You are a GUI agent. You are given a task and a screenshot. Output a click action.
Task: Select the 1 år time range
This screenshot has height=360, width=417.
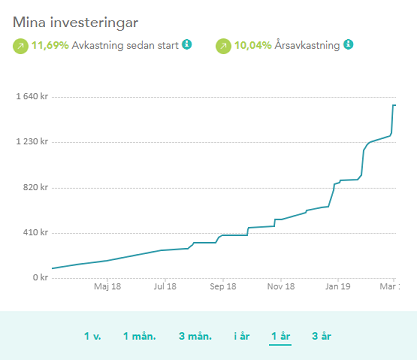281,336
